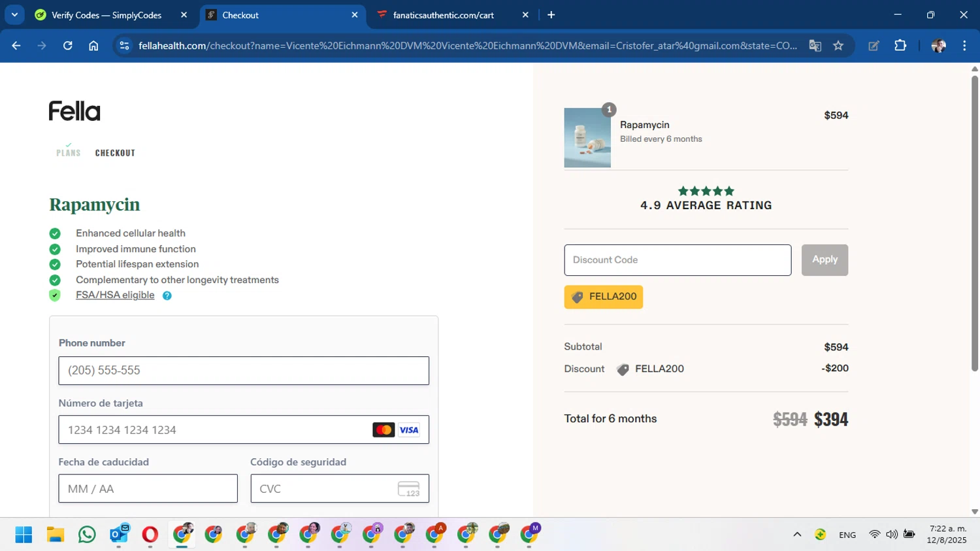This screenshot has height=551, width=980.
Task: Click the page vertical scrollbar
Action: (975, 222)
